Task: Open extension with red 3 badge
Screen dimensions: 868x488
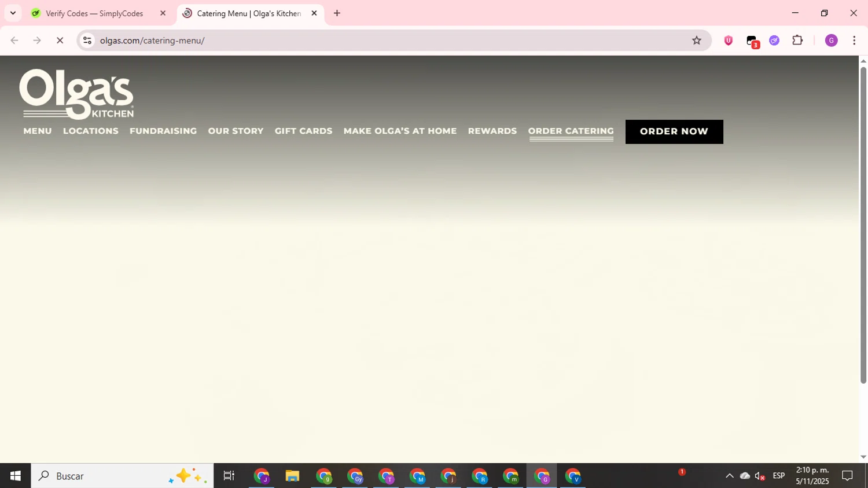Action: (x=752, y=41)
